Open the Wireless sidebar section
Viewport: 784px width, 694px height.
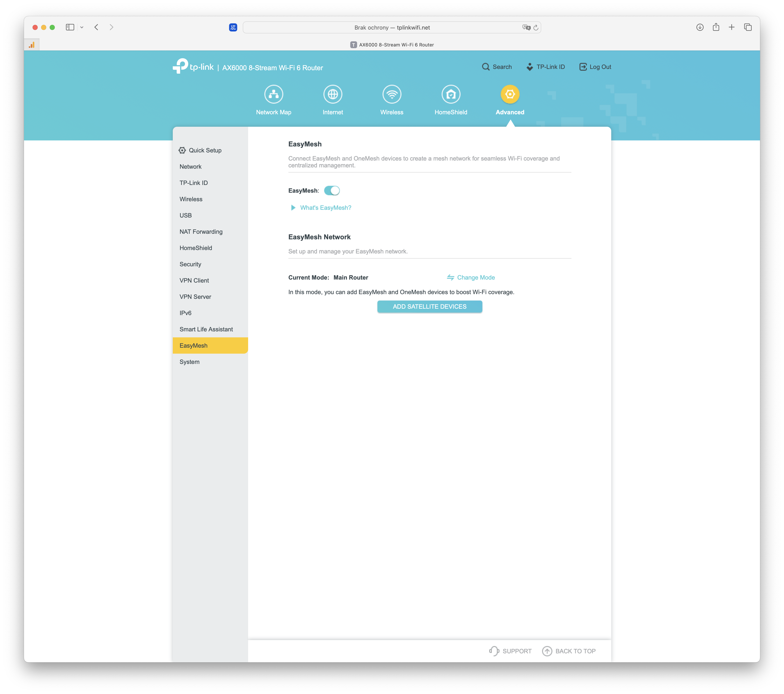click(210, 199)
